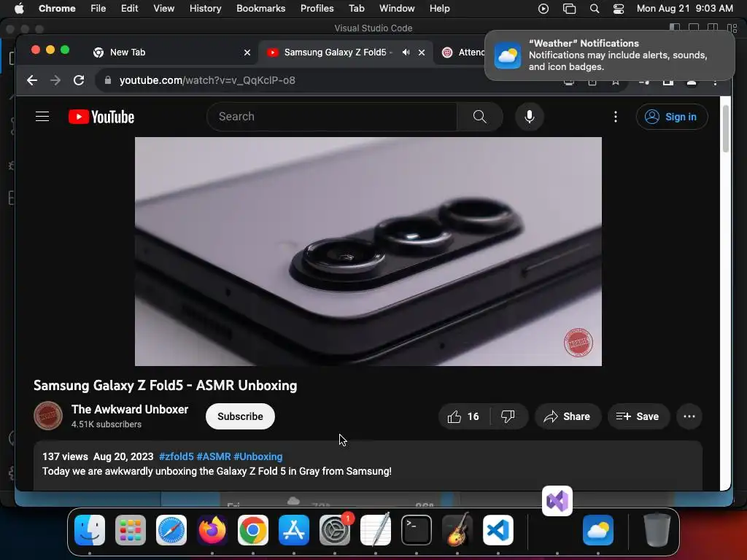
Task: Open the Bookmarks menu
Action: tap(260, 9)
